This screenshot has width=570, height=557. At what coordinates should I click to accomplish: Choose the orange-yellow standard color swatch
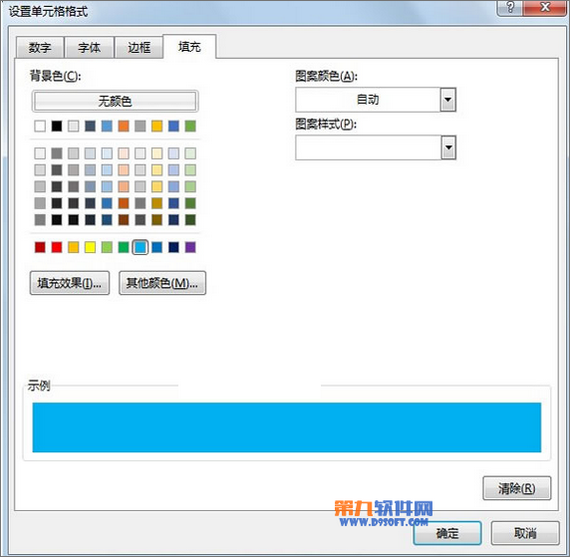click(73, 247)
